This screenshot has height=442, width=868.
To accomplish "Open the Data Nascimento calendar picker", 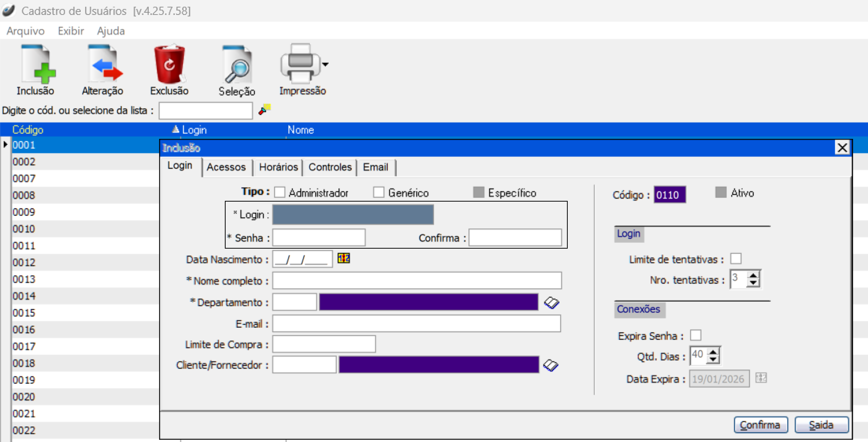I will coord(344,258).
